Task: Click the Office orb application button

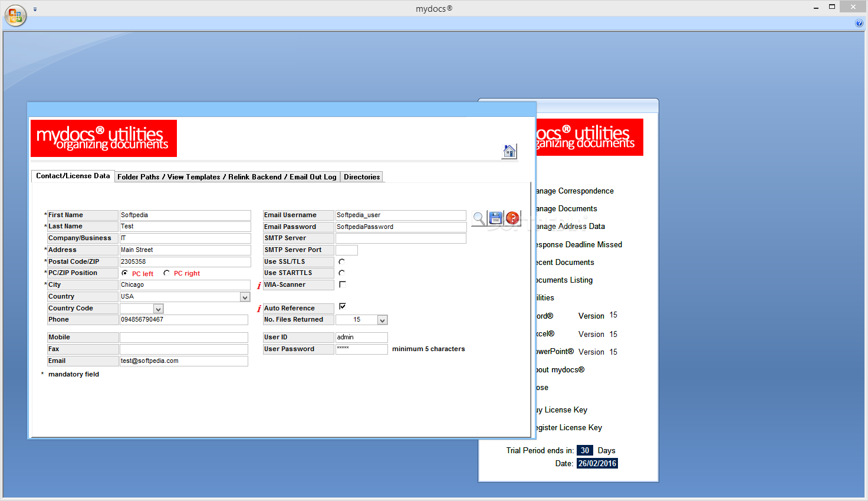Action: [15, 15]
